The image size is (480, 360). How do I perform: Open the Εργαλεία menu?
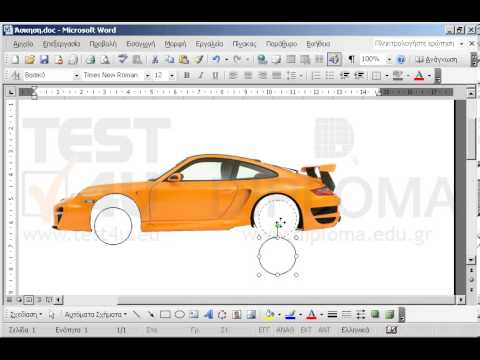coord(209,44)
